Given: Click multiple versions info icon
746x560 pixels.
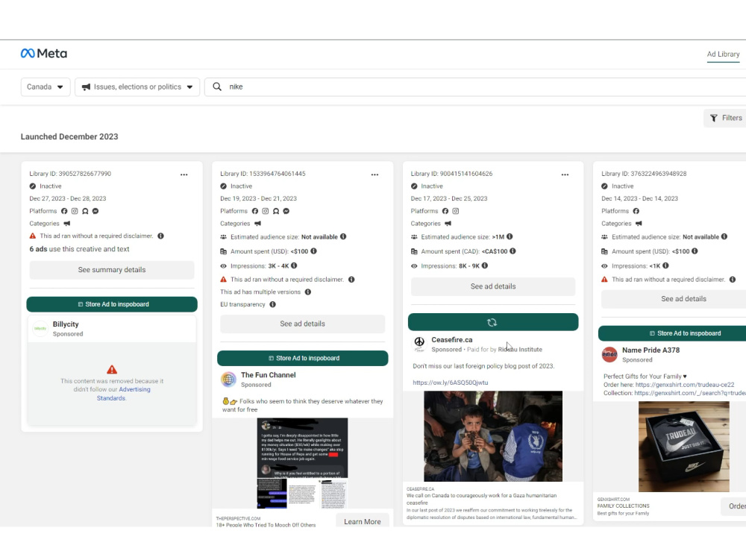Looking at the screenshot, I should pyautogui.click(x=308, y=292).
